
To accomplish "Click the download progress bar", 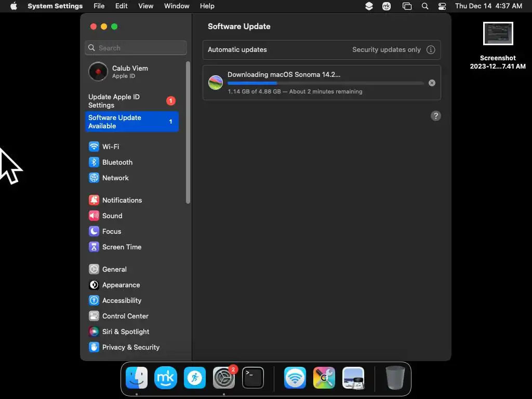I will (x=325, y=83).
